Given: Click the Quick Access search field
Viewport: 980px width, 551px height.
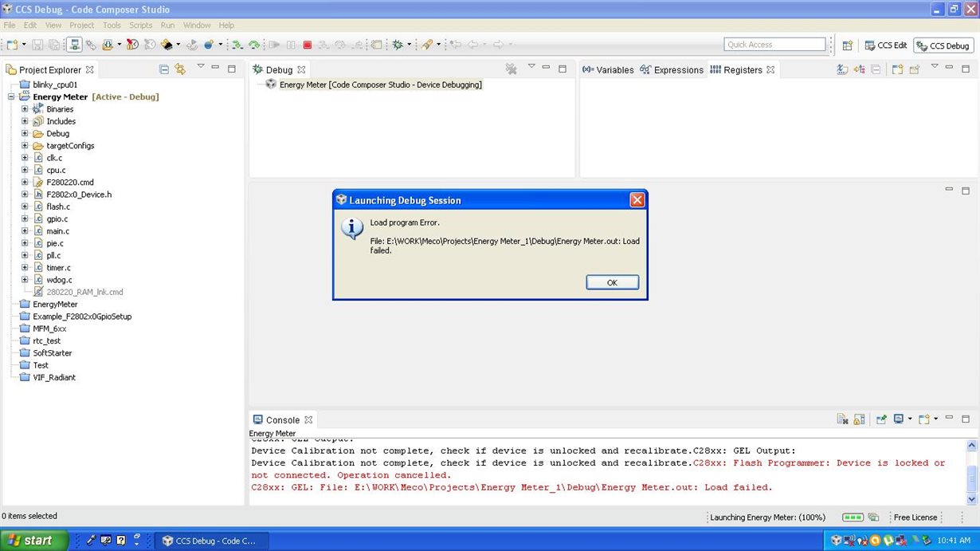Looking at the screenshot, I should pyautogui.click(x=774, y=45).
